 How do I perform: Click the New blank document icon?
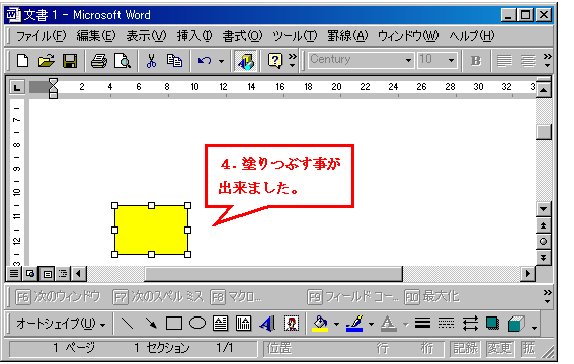[22, 60]
